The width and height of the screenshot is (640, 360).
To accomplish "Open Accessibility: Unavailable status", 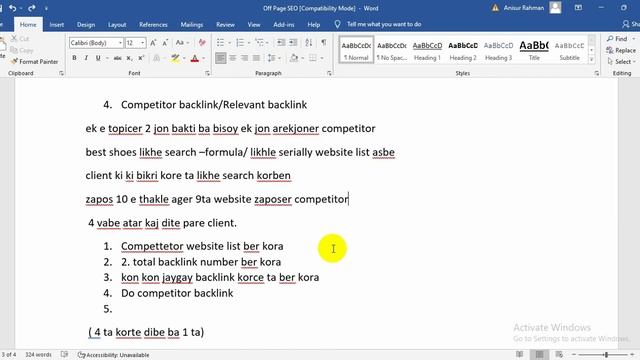I will click(x=113, y=355).
